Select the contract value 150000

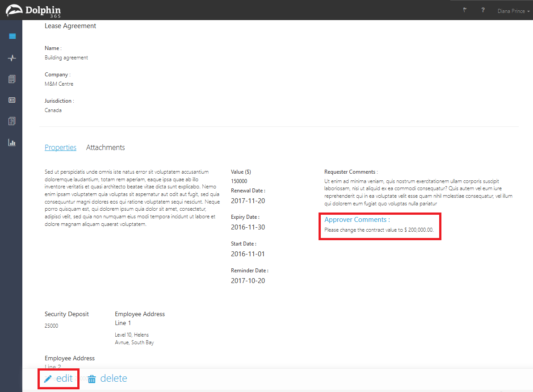[x=239, y=181]
